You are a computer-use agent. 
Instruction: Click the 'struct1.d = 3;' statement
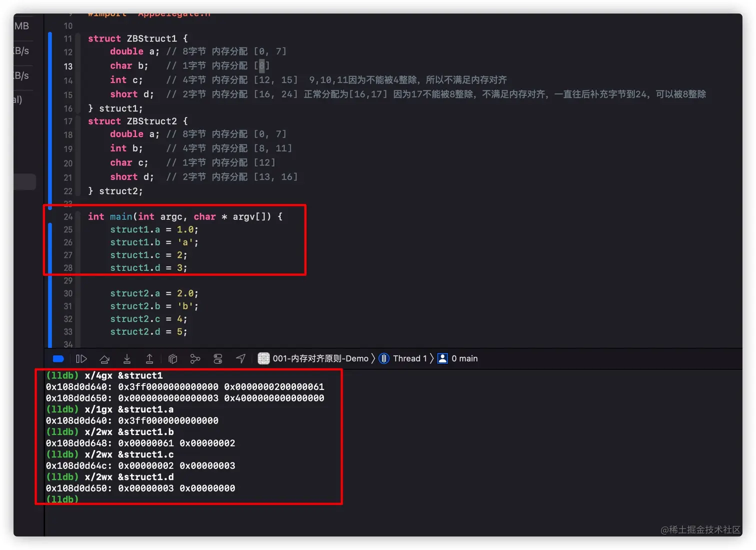tap(148, 267)
